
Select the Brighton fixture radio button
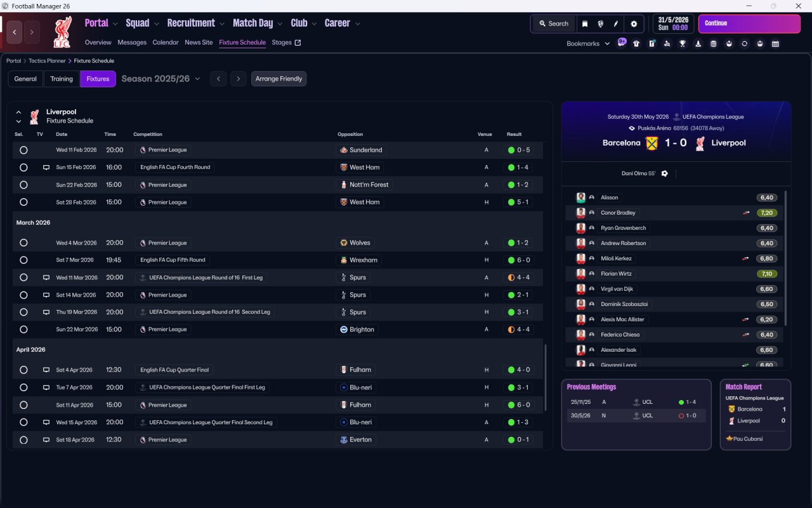pyautogui.click(x=23, y=330)
